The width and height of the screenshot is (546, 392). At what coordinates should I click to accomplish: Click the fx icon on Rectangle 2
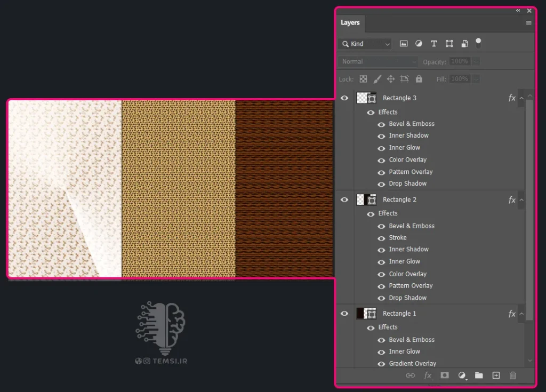pyautogui.click(x=512, y=199)
